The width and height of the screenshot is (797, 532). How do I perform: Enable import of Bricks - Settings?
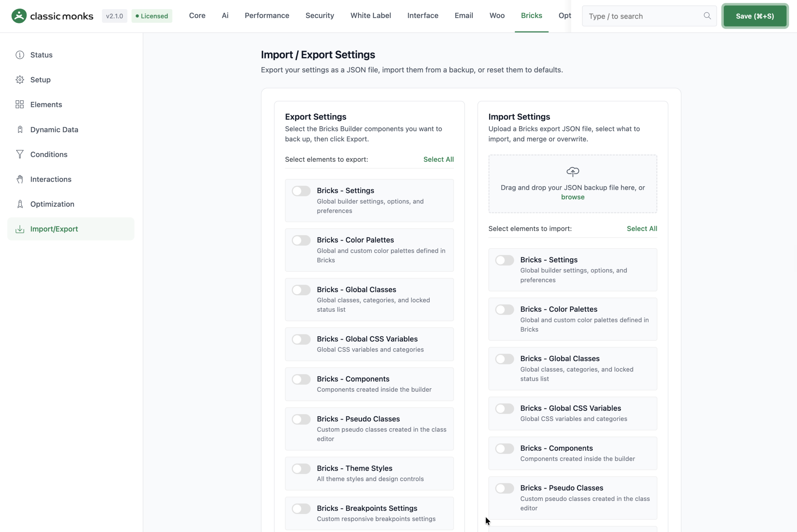pyautogui.click(x=504, y=260)
